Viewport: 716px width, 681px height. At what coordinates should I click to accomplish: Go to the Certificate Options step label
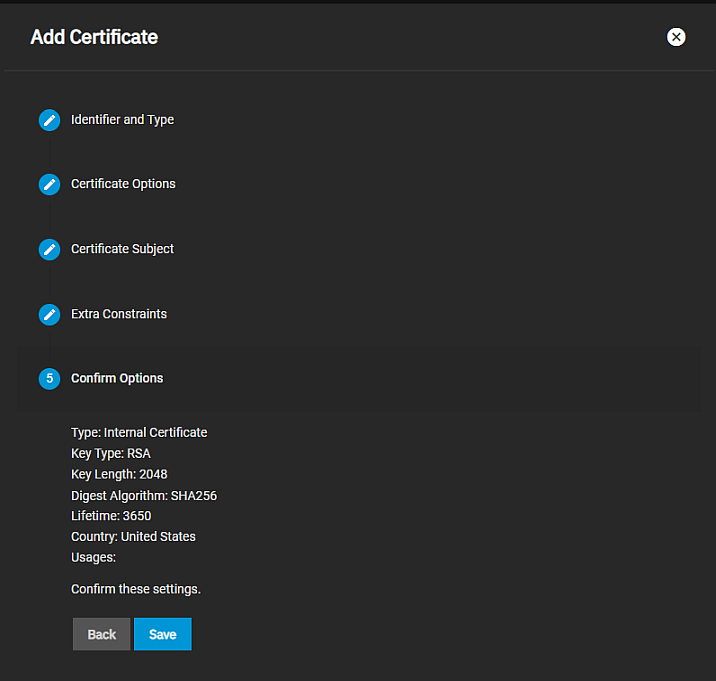(123, 184)
